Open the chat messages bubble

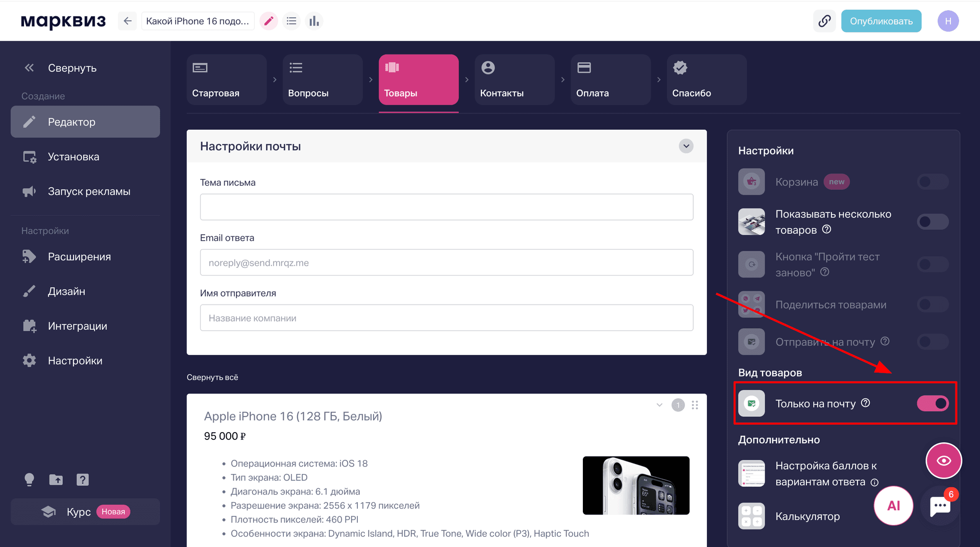tap(940, 506)
